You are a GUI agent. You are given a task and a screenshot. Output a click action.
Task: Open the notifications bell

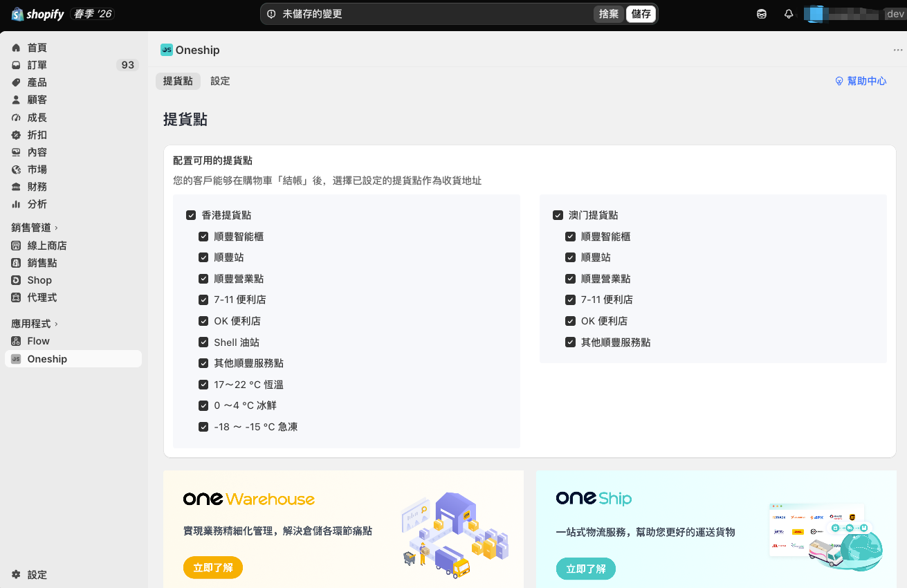point(789,14)
